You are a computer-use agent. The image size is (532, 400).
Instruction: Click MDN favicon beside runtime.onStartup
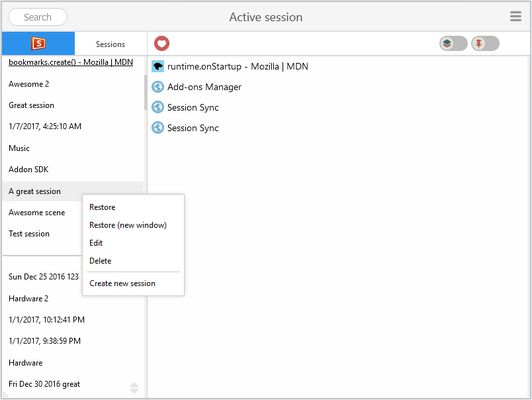pyautogui.click(x=158, y=66)
